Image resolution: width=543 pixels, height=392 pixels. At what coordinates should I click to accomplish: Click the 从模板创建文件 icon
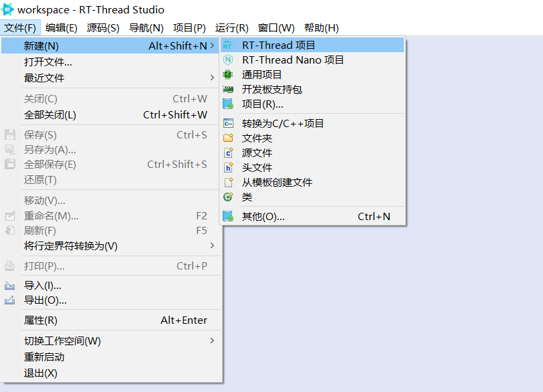pos(228,182)
